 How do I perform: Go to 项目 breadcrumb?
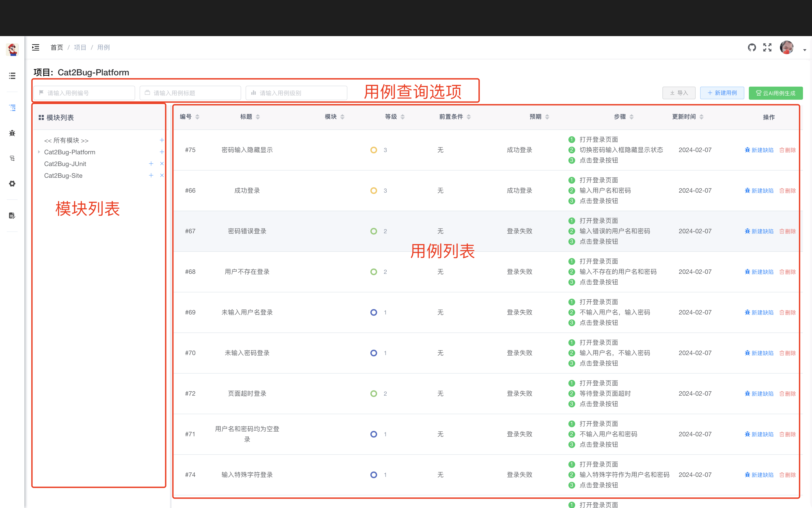pos(80,47)
